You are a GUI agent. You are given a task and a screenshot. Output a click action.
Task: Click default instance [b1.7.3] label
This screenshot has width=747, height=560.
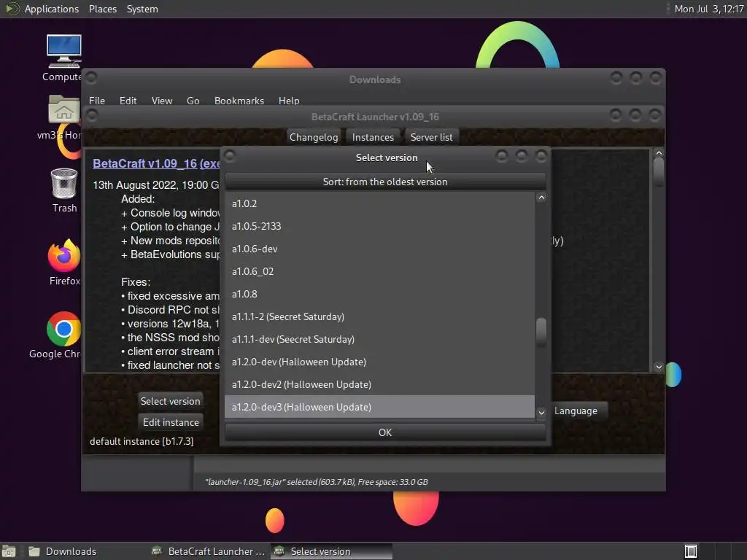(142, 441)
